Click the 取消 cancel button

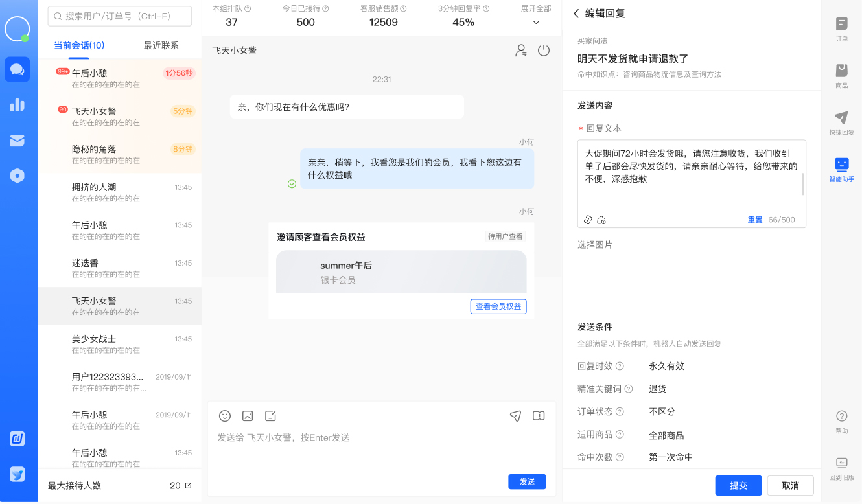[x=791, y=485]
